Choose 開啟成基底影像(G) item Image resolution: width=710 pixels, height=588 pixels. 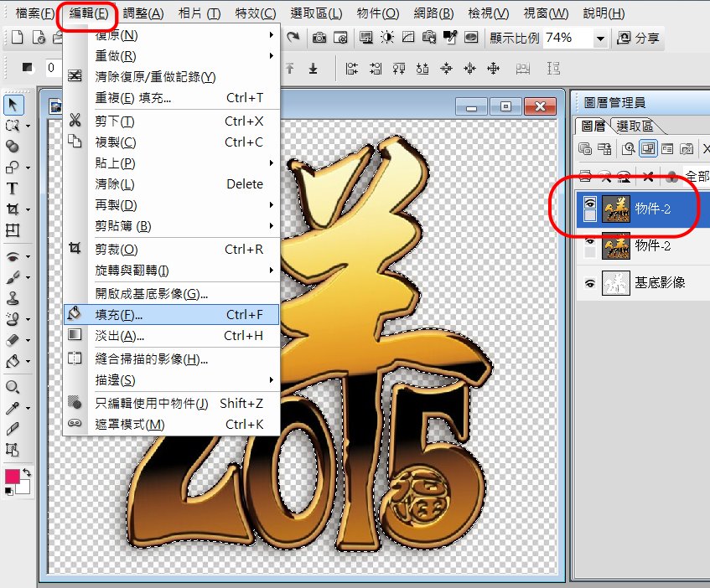pyautogui.click(x=171, y=293)
